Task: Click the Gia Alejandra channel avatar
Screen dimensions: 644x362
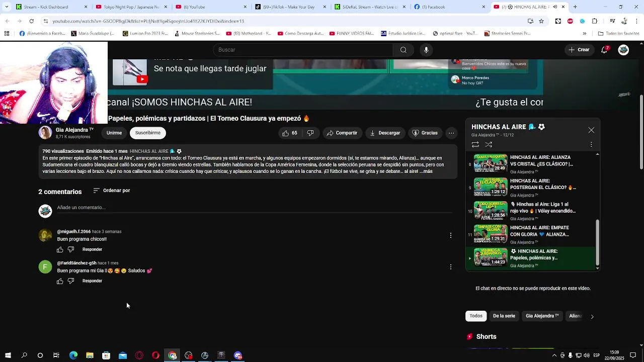Action: [x=45, y=133]
